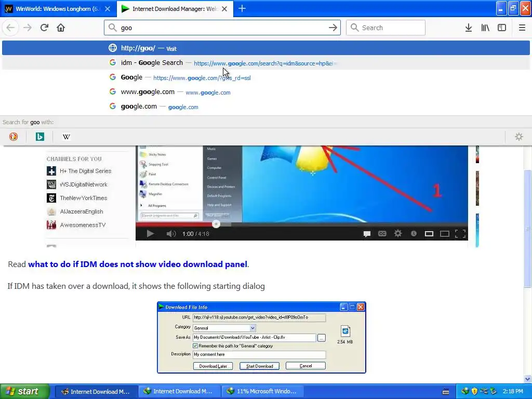Click the browser Back arrow

coord(10,28)
